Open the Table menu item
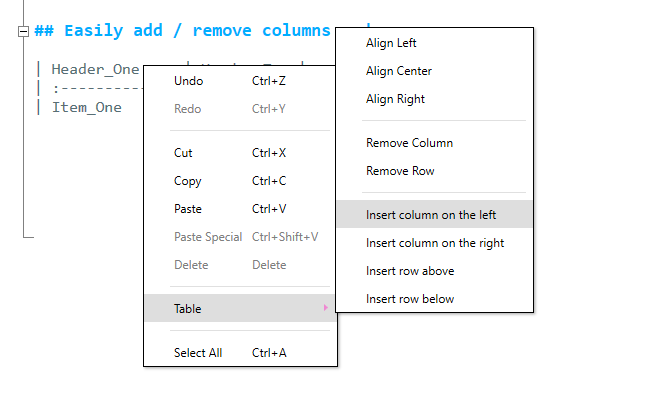657x394 pixels. click(241, 308)
